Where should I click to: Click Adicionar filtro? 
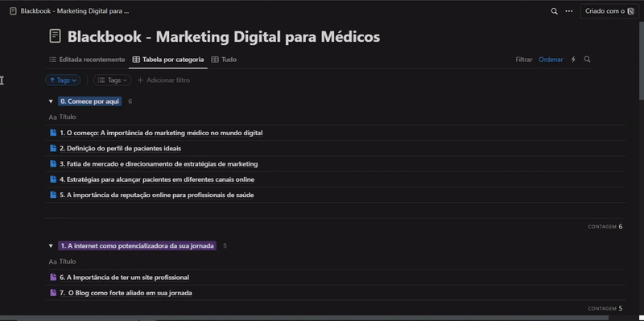point(163,80)
